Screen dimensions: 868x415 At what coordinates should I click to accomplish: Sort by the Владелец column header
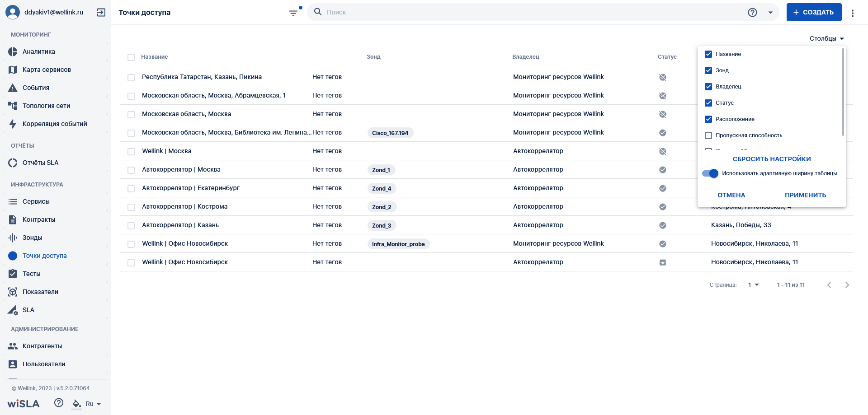point(525,57)
